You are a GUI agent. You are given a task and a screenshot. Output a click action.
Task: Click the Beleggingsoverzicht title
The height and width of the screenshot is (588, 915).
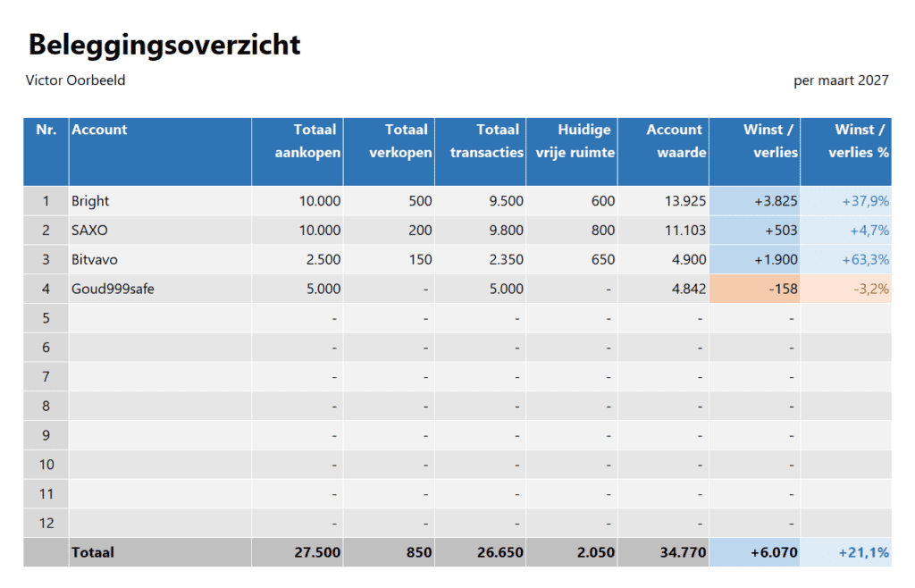(x=164, y=44)
